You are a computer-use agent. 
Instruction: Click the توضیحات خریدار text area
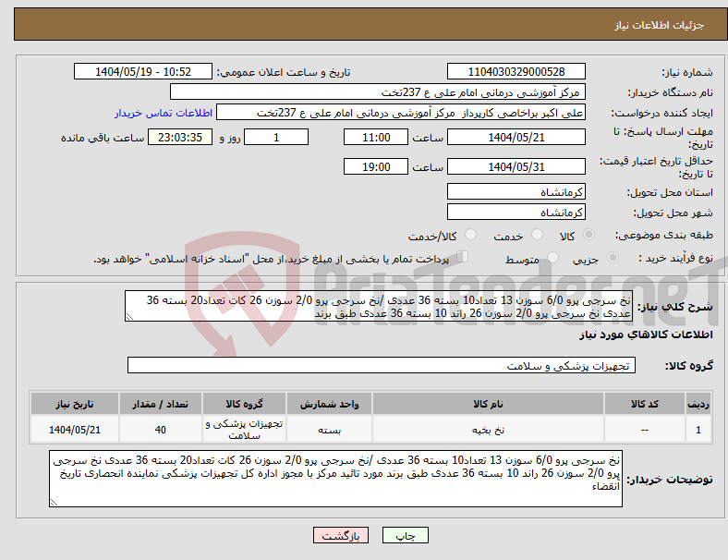(335, 479)
